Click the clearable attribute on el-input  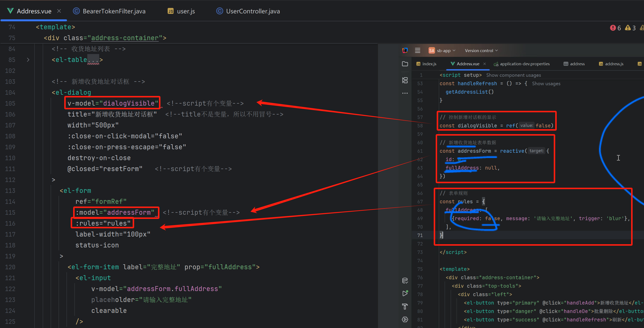click(x=109, y=311)
